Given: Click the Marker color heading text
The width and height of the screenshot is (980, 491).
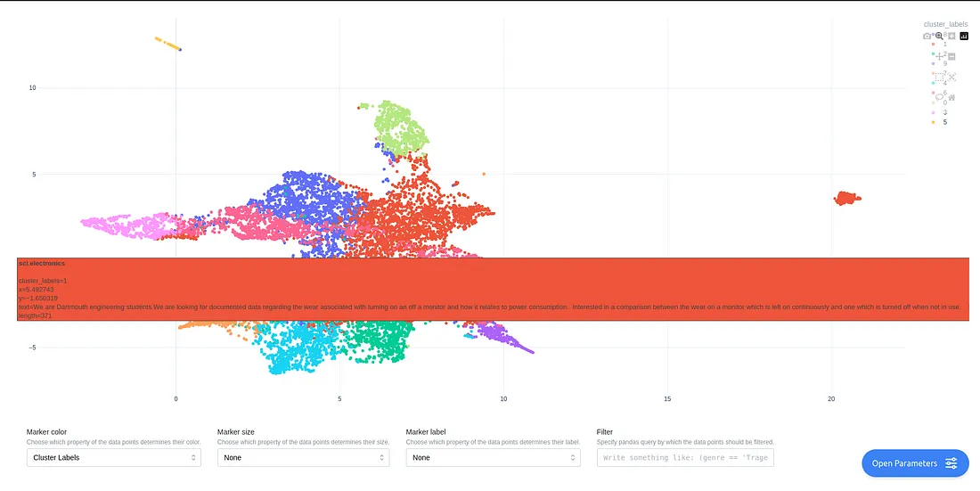Looking at the screenshot, I should pos(46,431).
